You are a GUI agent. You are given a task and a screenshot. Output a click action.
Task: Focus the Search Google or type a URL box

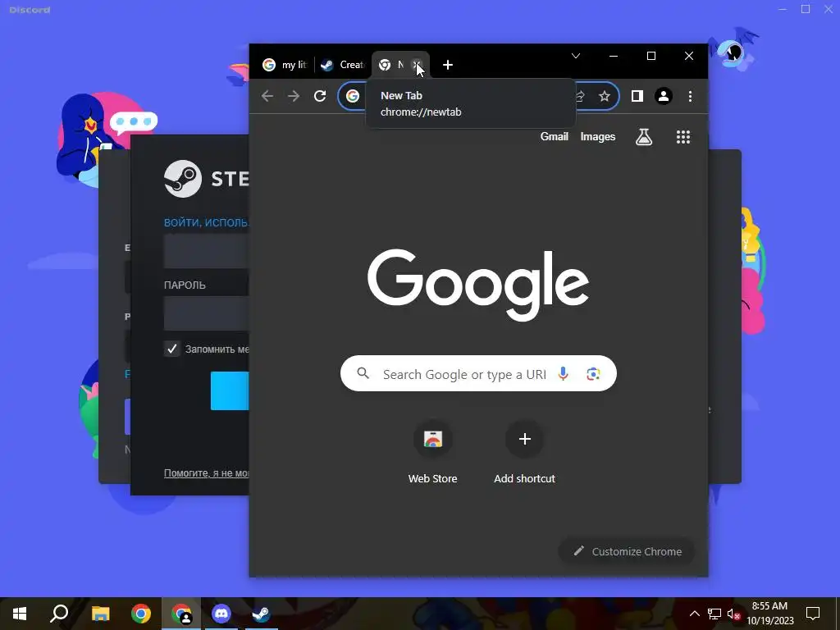(478, 373)
